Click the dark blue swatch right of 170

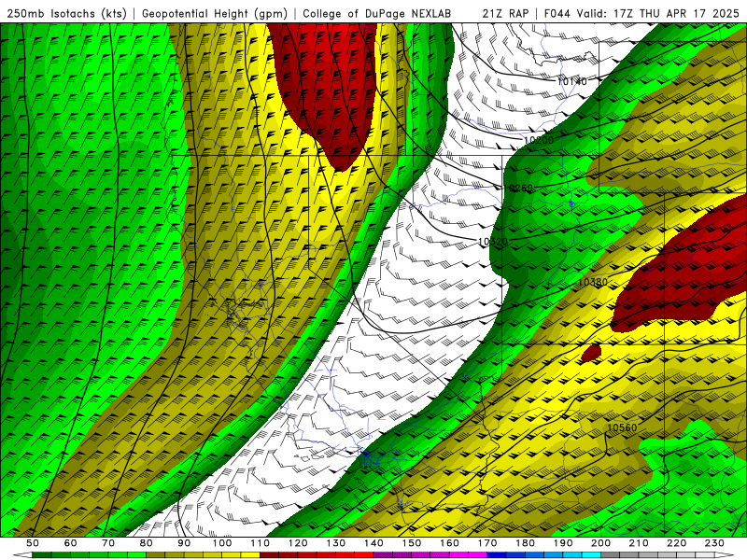[497, 555]
